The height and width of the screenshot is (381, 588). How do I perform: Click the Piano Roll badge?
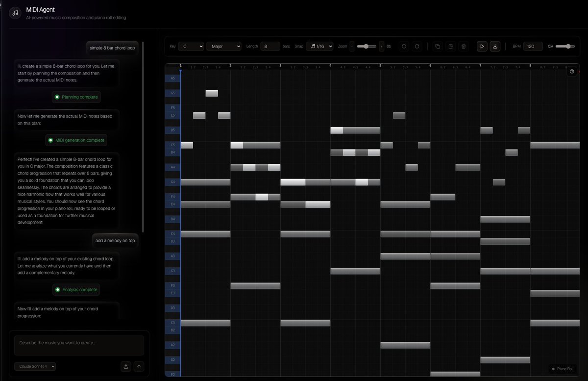click(x=562, y=369)
